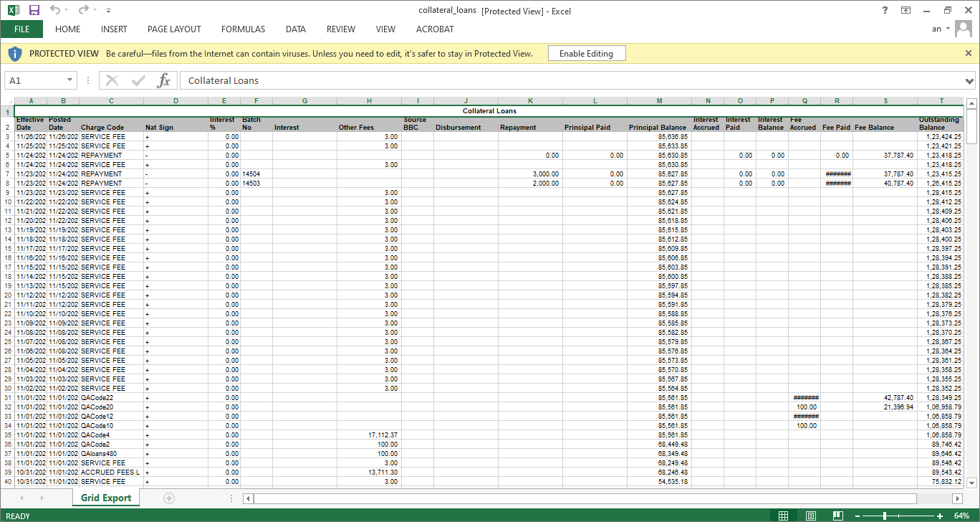Close the Protected View warning bar
Image resolution: width=980 pixels, height=522 pixels.
click(x=969, y=53)
